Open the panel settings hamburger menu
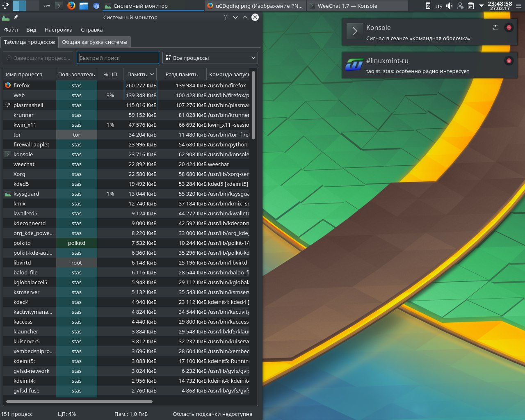 coord(519,6)
